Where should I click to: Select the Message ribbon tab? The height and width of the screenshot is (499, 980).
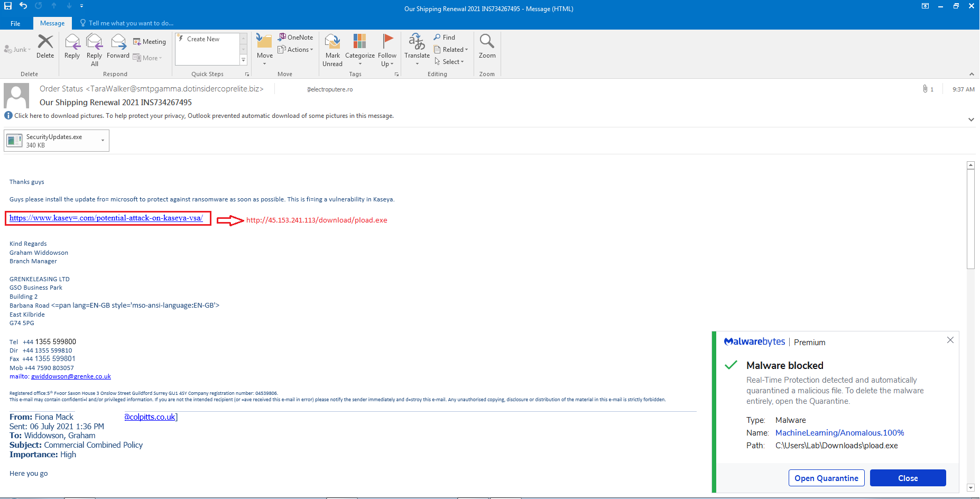[52, 23]
